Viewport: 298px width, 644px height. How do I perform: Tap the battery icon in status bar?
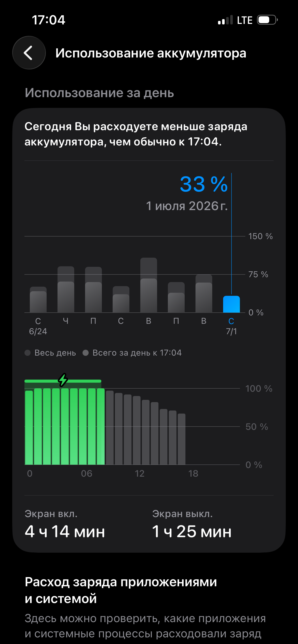pyautogui.click(x=267, y=20)
